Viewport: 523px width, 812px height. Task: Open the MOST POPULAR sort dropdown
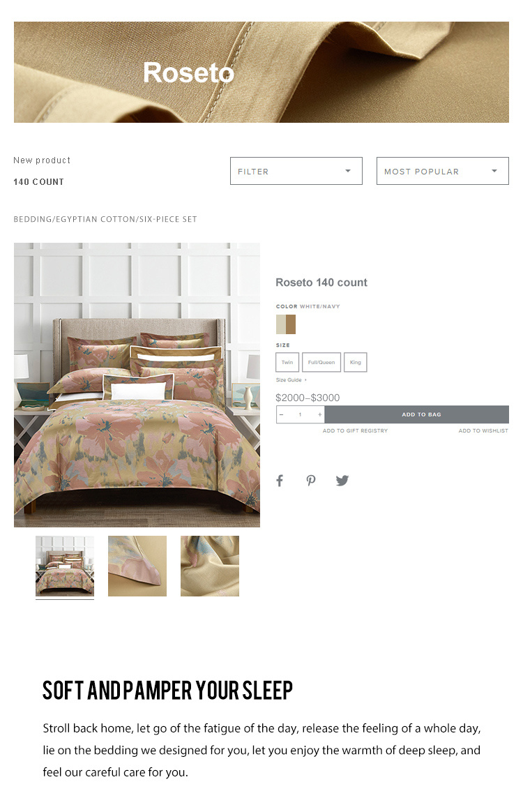pos(443,171)
